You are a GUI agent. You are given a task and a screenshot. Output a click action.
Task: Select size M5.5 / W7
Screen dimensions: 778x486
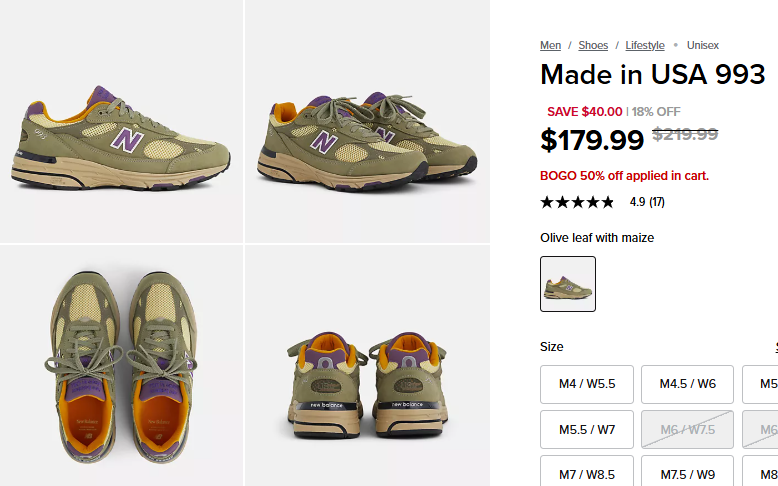click(587, 430)
